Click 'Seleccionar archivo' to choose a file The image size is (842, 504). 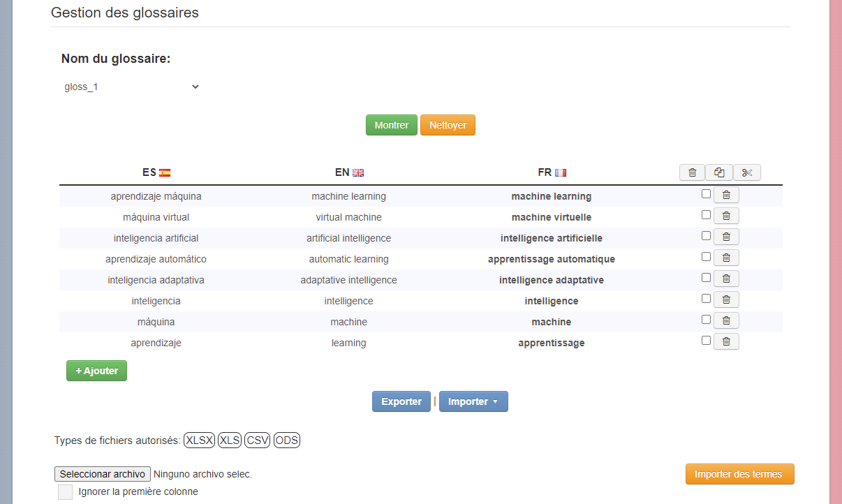click(103, 474)
